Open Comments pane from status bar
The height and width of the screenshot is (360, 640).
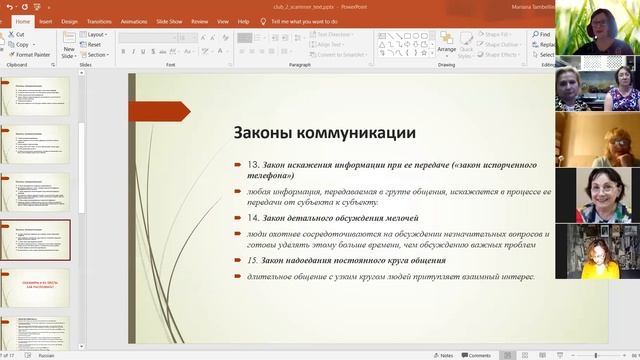[x=476, y=356]
